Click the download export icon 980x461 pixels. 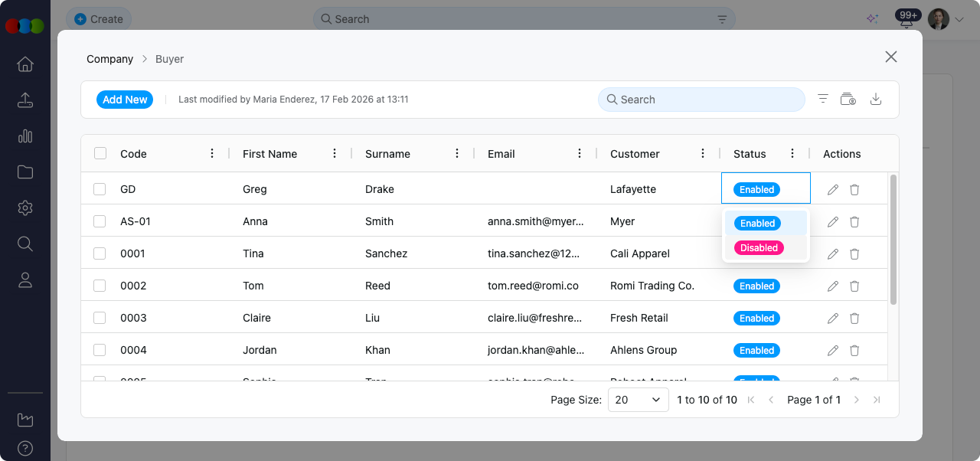click(x=877, y=99)
